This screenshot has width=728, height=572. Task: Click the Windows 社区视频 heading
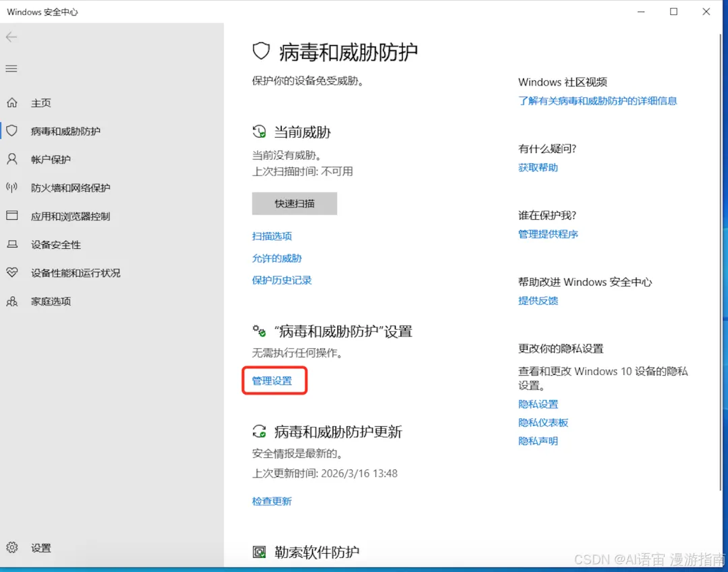coord(563,82)
